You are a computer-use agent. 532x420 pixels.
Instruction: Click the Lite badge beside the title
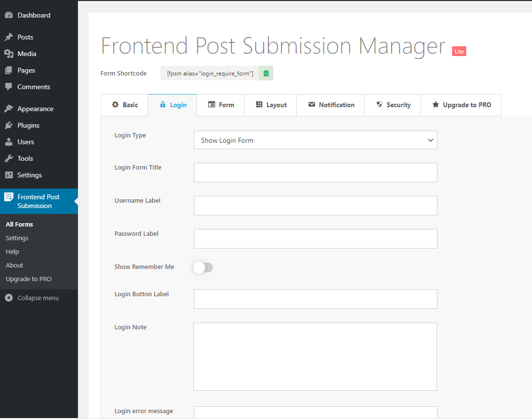[459, 51]
